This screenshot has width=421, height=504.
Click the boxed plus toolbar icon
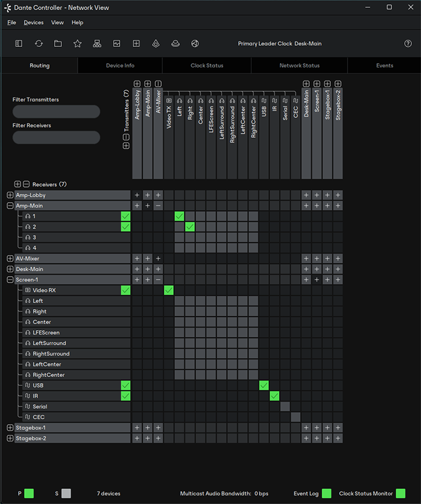coord(137,43)
